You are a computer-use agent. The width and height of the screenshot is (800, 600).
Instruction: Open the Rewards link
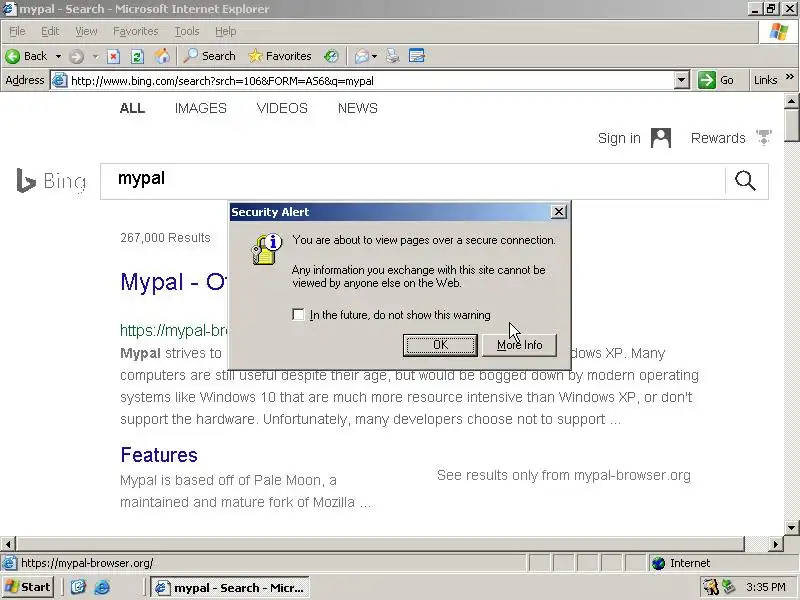click(x=718, y=138)
